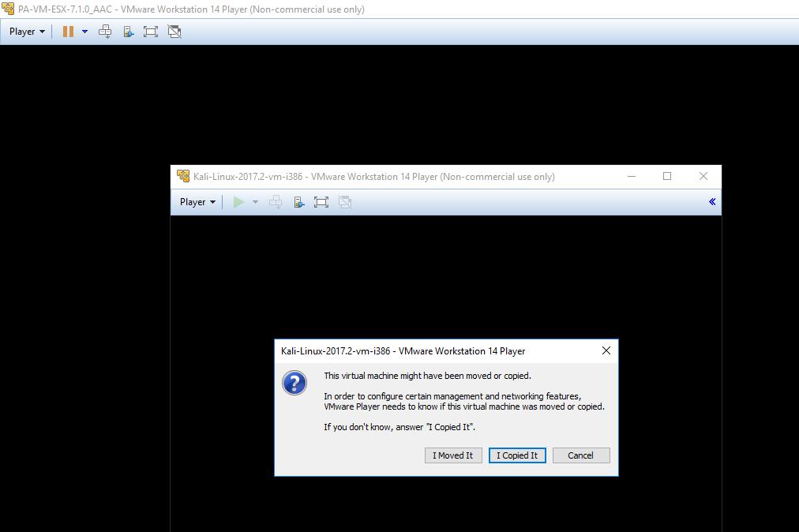Click VMware logo icon in Kali-Linux title bar
The image size is (799, 532).
point(183,176)
